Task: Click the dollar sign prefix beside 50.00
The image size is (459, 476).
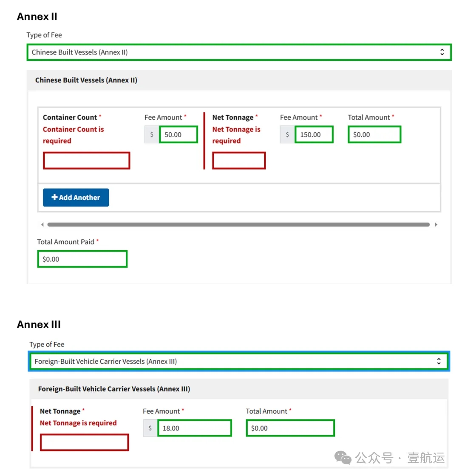Action: coord(152,135)
